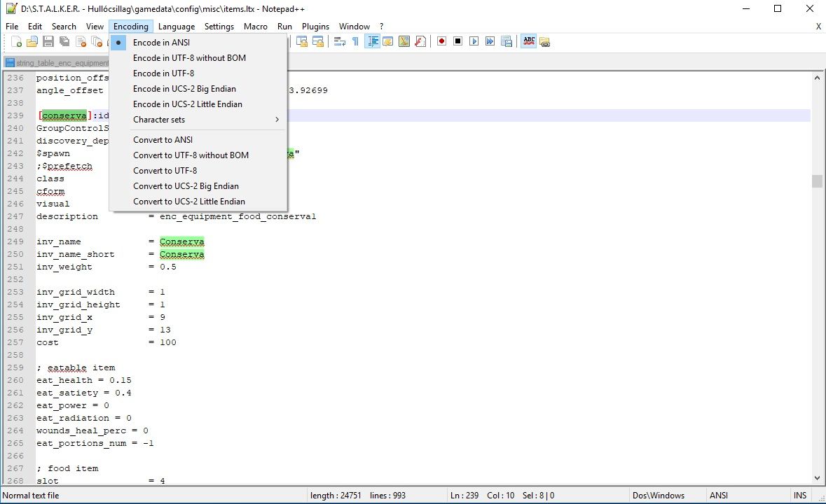The height and width of the screenshot is (504, 826).
Task: Choose Encode in UCS-2 Little Endian
Action: 198,104
